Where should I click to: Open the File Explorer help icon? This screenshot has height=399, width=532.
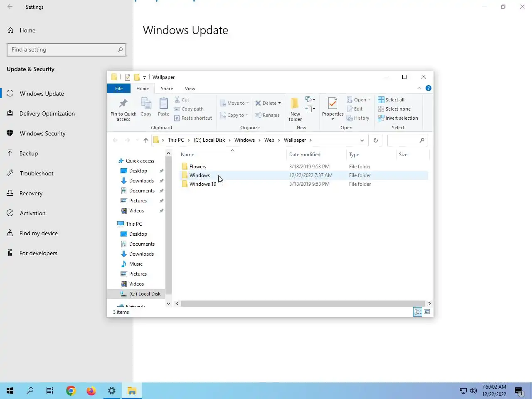click(429, 88)
